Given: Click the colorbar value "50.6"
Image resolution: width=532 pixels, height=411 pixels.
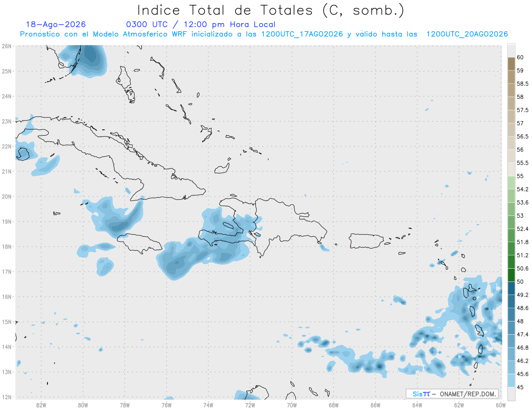Looking at the screenshot, I should pyautogui.click(x=522, y=269).
